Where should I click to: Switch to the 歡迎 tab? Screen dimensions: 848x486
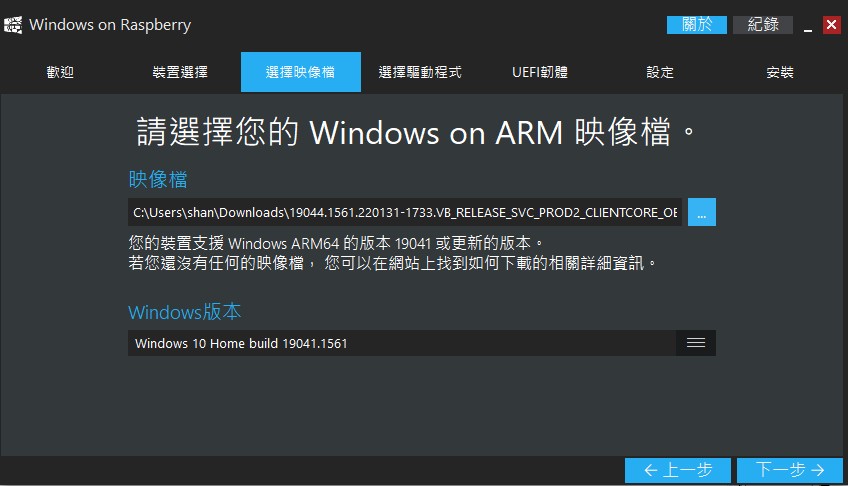point(60,72)
